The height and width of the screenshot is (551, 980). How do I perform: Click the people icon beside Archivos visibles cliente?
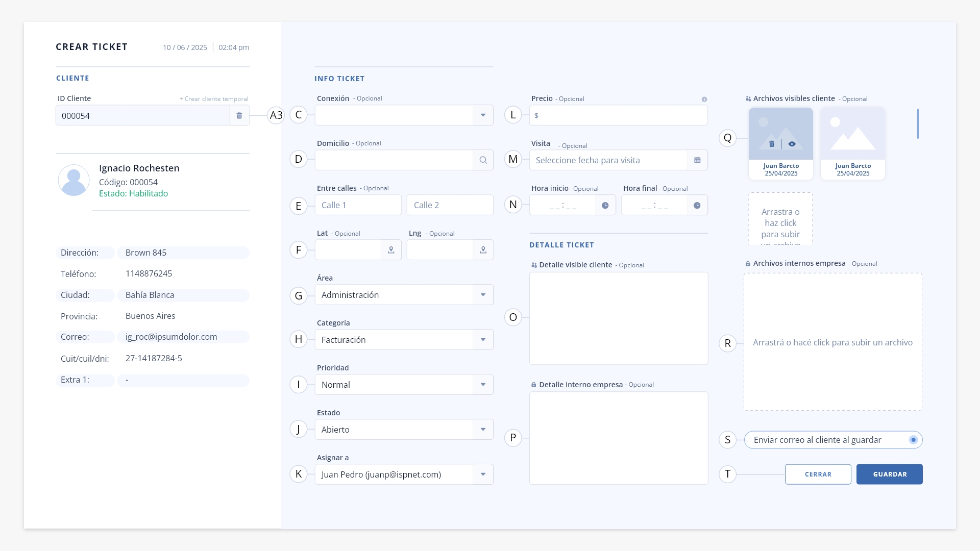tap(748, 99)
